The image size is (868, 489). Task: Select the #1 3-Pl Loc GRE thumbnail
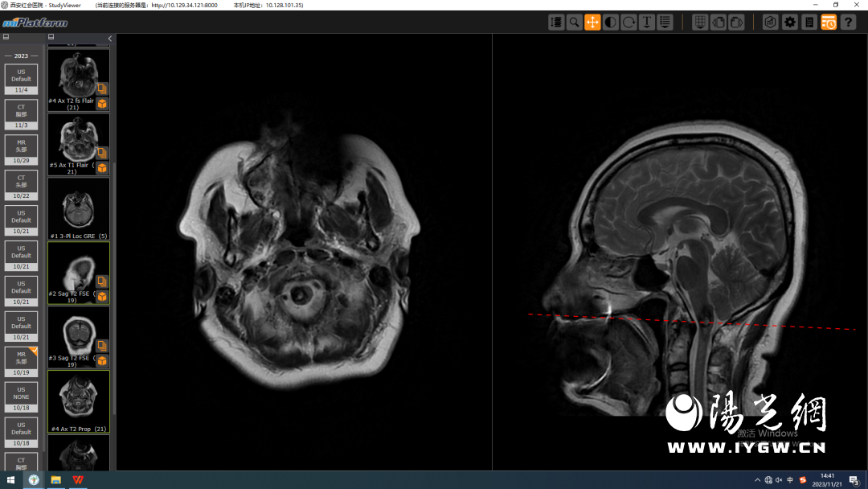(x=79, y=209)
